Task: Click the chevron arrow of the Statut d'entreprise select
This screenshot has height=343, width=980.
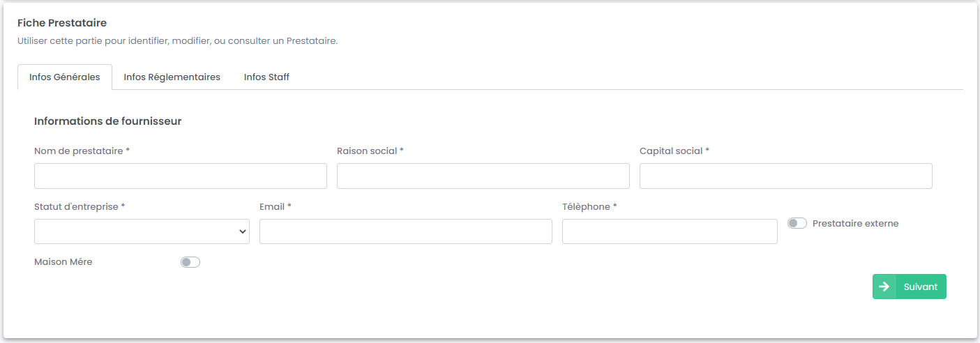Action: (242, 231)
